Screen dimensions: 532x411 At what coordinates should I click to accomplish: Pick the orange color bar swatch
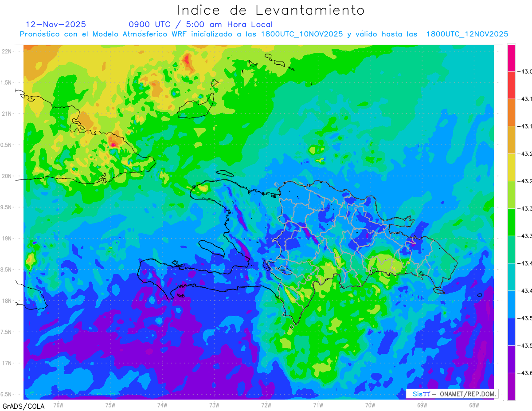511,112
